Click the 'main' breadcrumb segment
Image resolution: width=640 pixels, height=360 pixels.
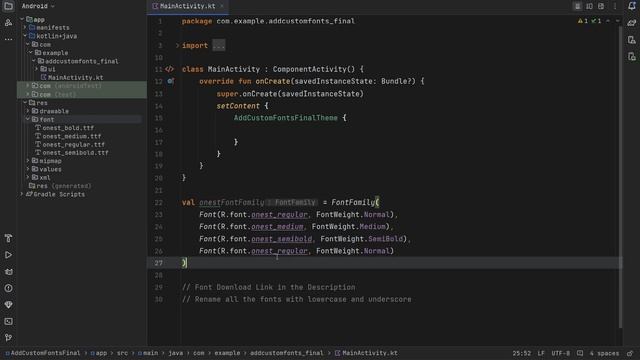(x=148, y=353)
